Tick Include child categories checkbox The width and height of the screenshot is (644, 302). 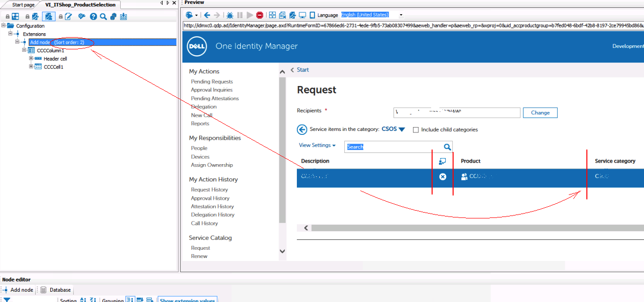pyautogui.click(x=416, y=130)
